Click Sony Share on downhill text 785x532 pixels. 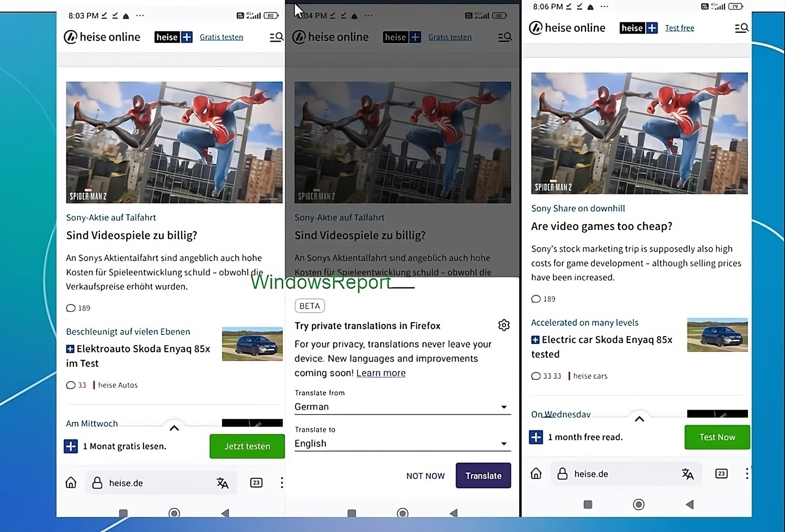tap(578, 208)
